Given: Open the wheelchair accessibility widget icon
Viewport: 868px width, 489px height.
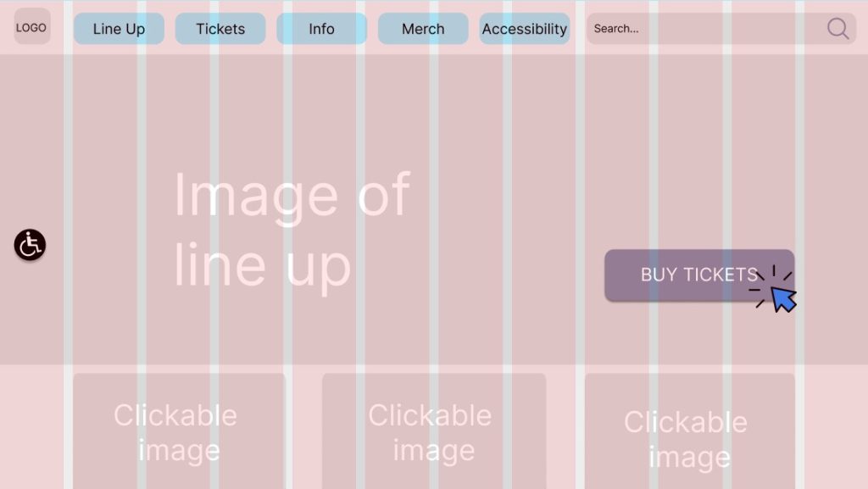Looking at the screenshot, I should coord(30,245).
